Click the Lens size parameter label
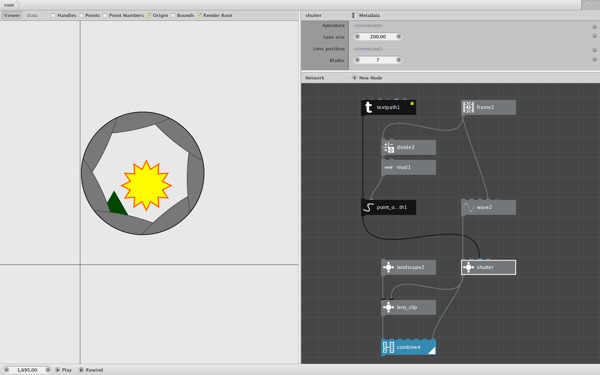The height and width of the screenshot is (375, 600). click(334, 37)
